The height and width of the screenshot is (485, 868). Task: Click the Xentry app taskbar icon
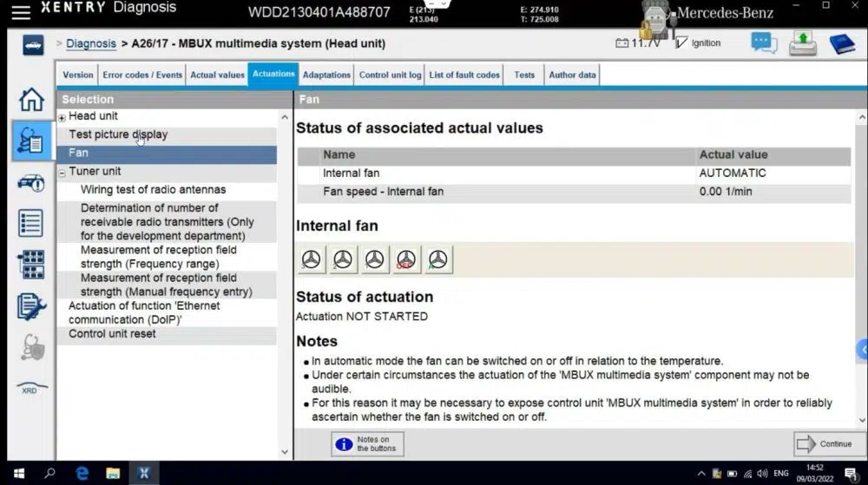coord(144,474)
